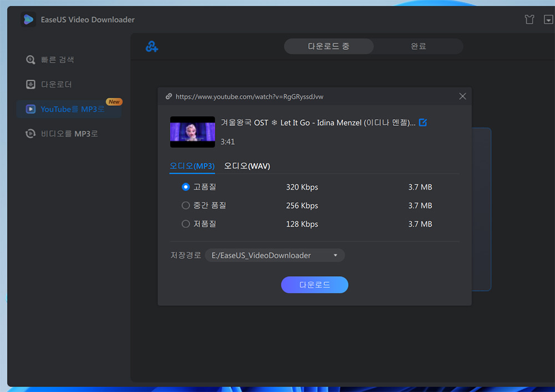Click the Let It Go video thumbnail
Image resolution: width=555 pixels, height=392 pixels.
click(x=193, y=132)
